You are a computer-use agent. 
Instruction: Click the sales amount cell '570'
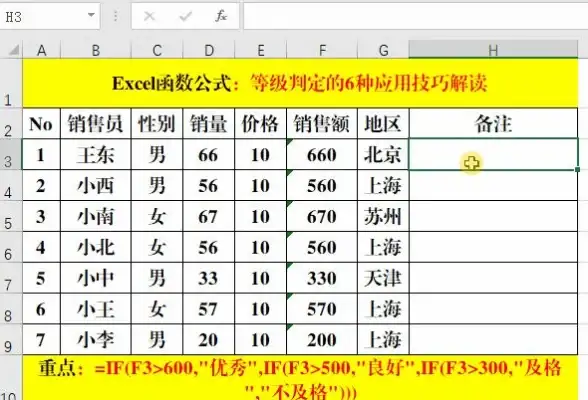tap(322, 309)
